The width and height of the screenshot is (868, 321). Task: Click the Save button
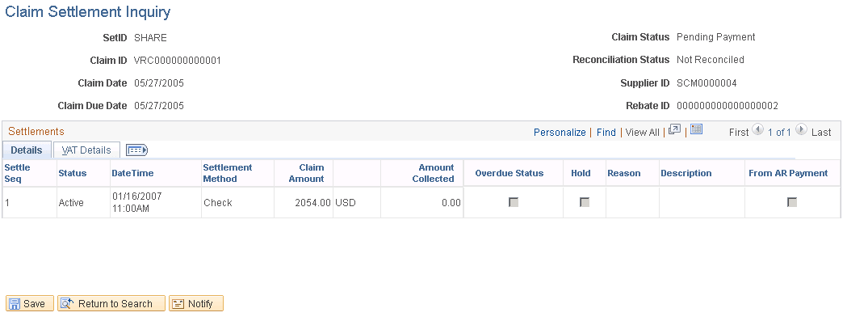pyautogui.click(x=30, y=304)
